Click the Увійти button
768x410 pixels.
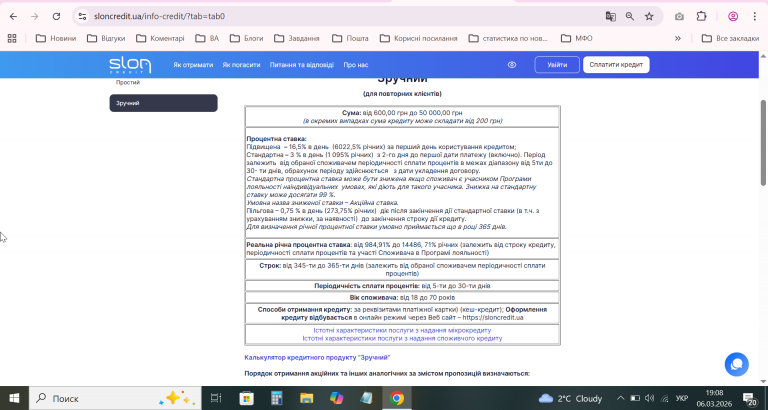pos(557,65)
